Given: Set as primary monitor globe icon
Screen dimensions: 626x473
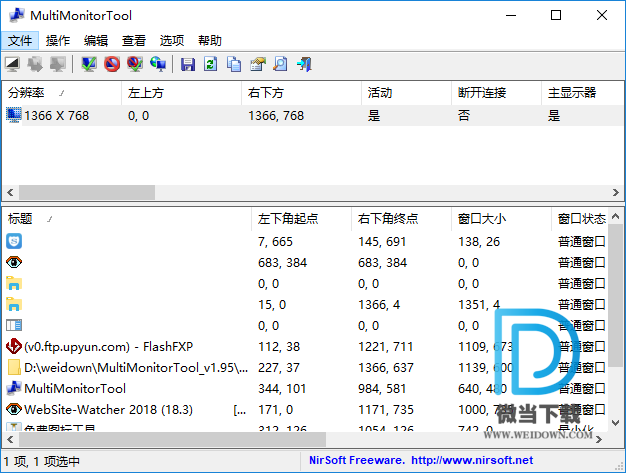Looking at the screenshot, I should [x=158, y=64].
